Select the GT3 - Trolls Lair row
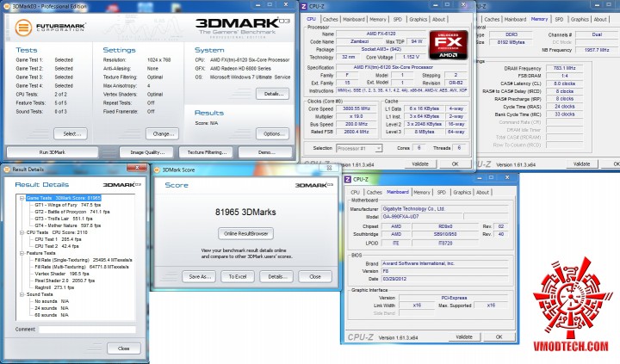 point(63,219)
